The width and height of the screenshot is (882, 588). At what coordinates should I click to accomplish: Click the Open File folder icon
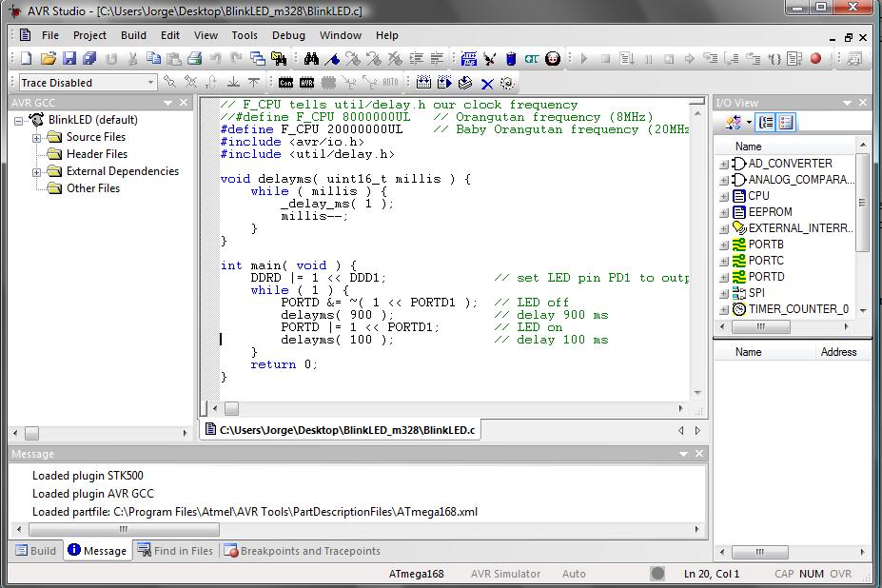pos(49,59)
